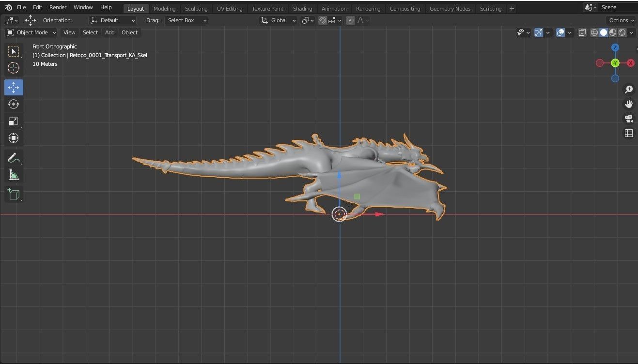Choose the Measure tool
The image size is (638, 364).
point(14,175)
